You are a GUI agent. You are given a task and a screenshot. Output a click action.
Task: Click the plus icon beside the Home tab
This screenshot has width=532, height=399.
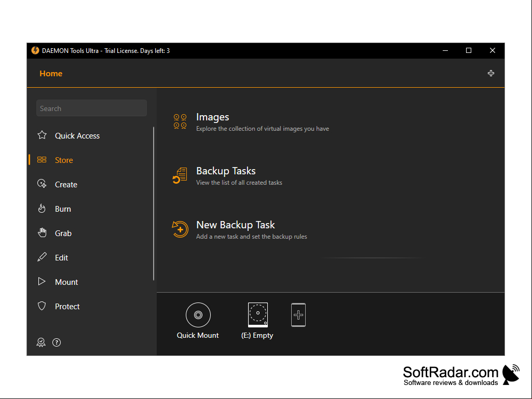click(x=491, y=73)
